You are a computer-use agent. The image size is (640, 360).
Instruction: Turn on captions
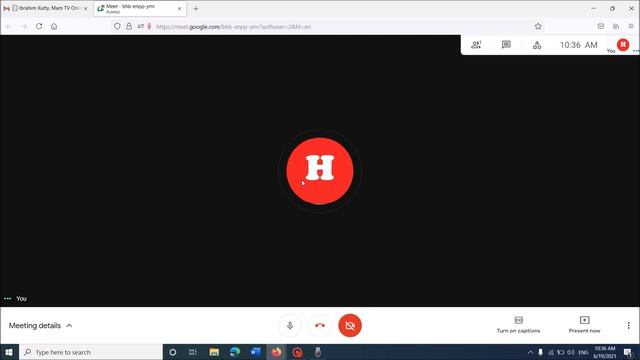[x=518, y=324]
